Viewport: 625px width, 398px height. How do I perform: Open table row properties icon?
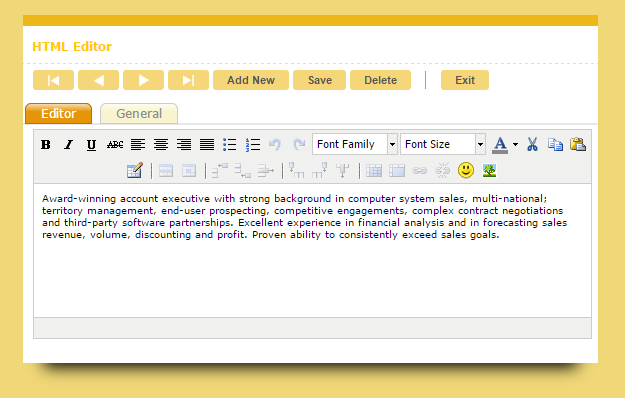(x=166, y=171)
